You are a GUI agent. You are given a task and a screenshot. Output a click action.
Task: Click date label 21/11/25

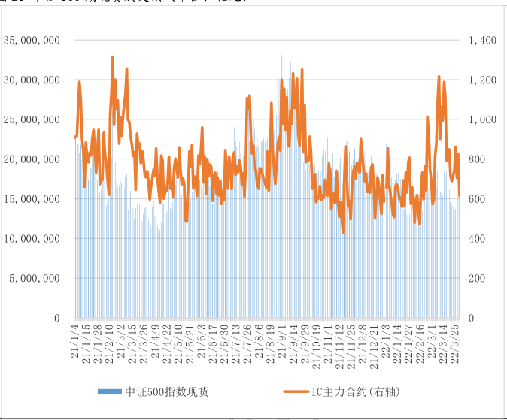(351, 346)
